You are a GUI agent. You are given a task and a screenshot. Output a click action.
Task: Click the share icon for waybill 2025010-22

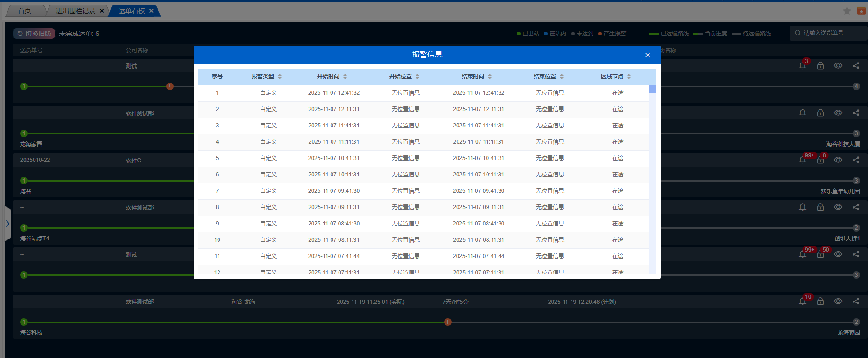click(856, 160)
